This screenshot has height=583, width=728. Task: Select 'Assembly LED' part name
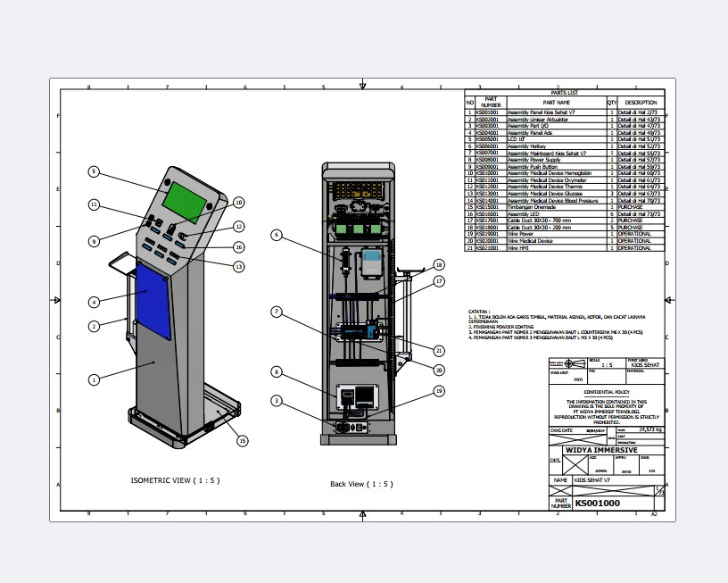pyautogui.click(x=523, y=214)
